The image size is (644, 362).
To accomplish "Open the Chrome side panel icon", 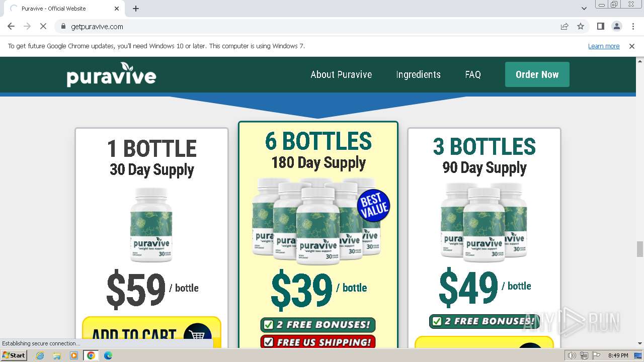I will [x=600, y=27].
